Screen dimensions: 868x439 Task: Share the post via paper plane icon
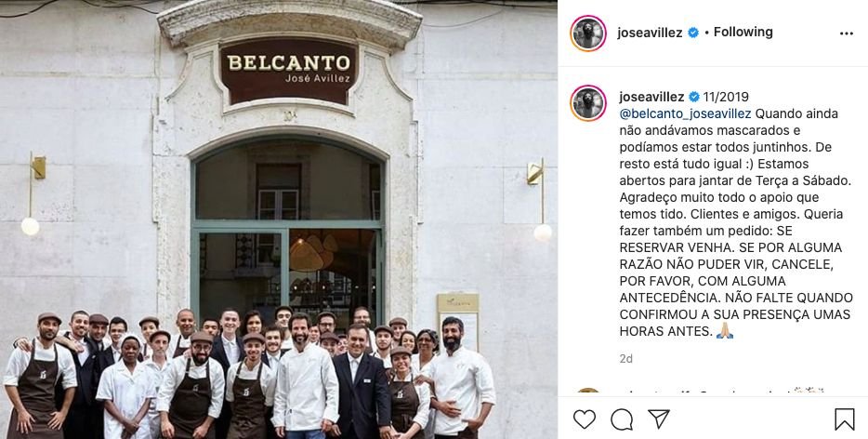point(659,419)
